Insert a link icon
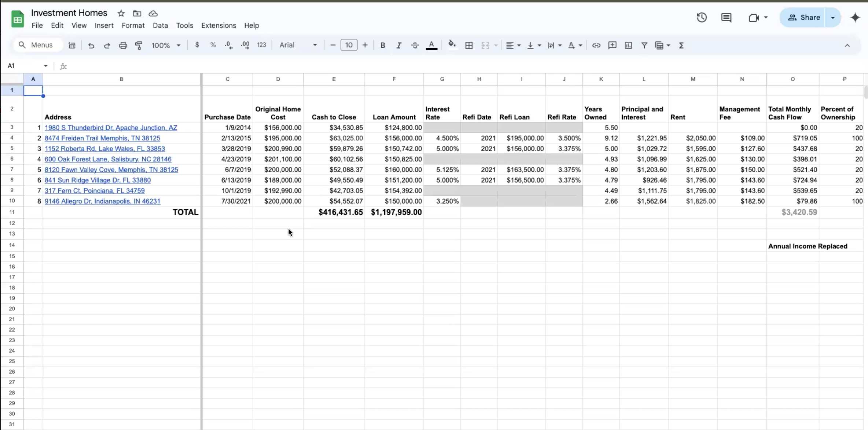The image size is (868, 430). (x=596, y=45)
